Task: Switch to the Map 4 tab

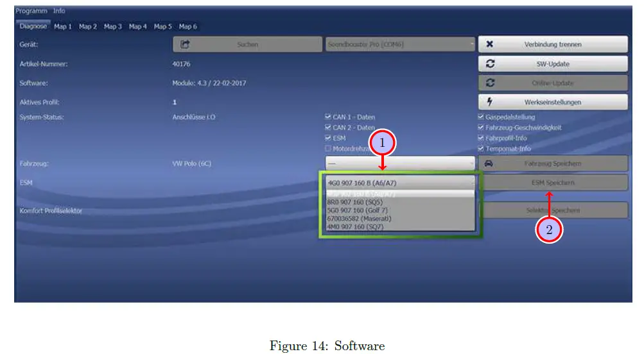Action: coord(137,27)
